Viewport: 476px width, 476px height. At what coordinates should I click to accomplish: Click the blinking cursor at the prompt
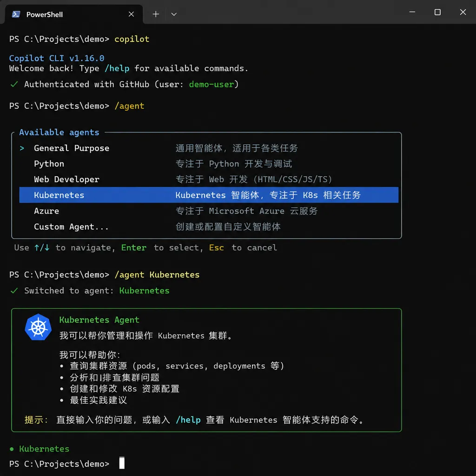tap(122, 463)
